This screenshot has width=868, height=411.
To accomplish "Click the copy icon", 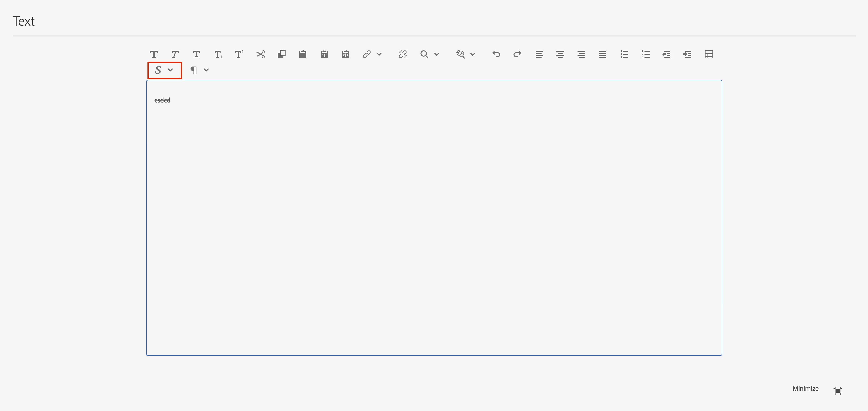I will [x=282, y=54].
